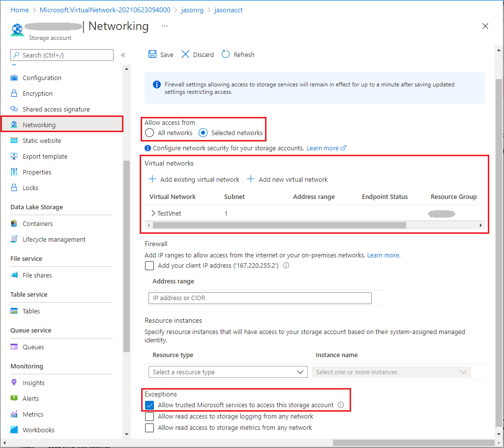504x448 pixels.
Task: Click the Endpoint Status column header
Action: pos(385,196)
